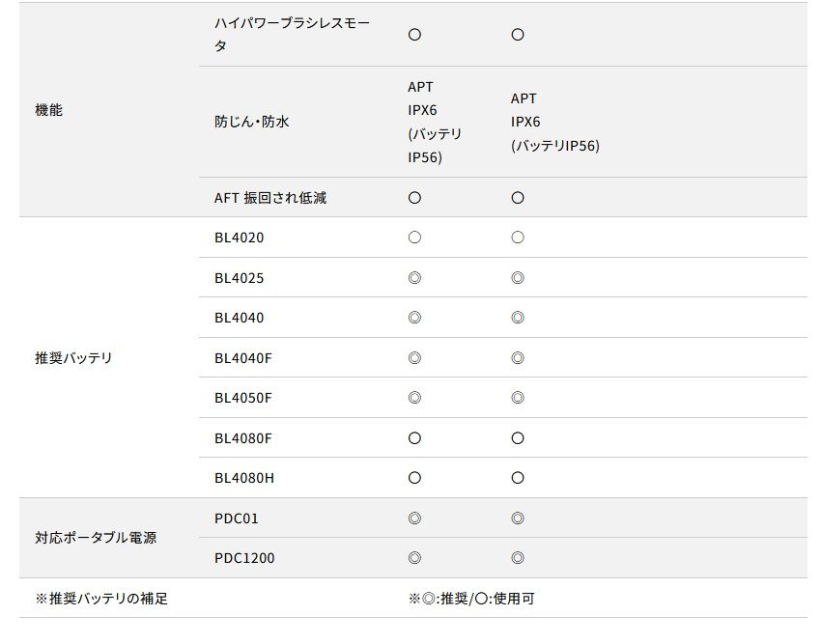This screenshot has height=644, width=821.
Task: Click left circle mark in BL4020 row
Action: (414, 238)
